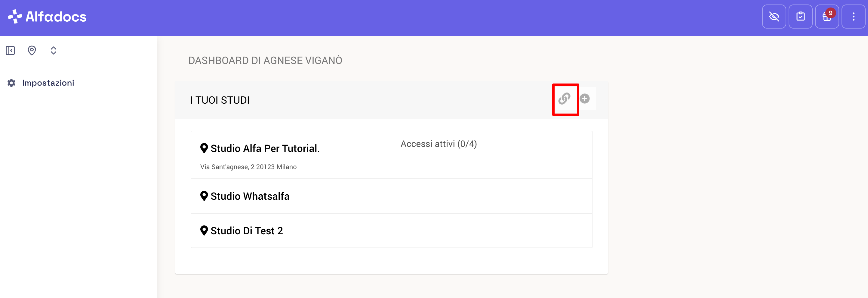
Task: Click the link chain icon in I Tuoi Studi
Action: pyautogui.click(x=565, y=99)
